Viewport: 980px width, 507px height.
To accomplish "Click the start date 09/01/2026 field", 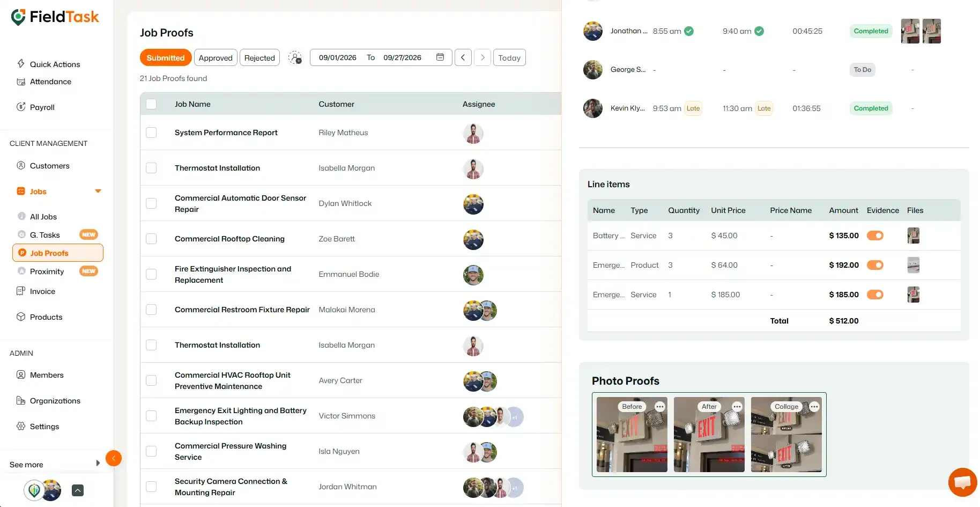I will point(338,57).
